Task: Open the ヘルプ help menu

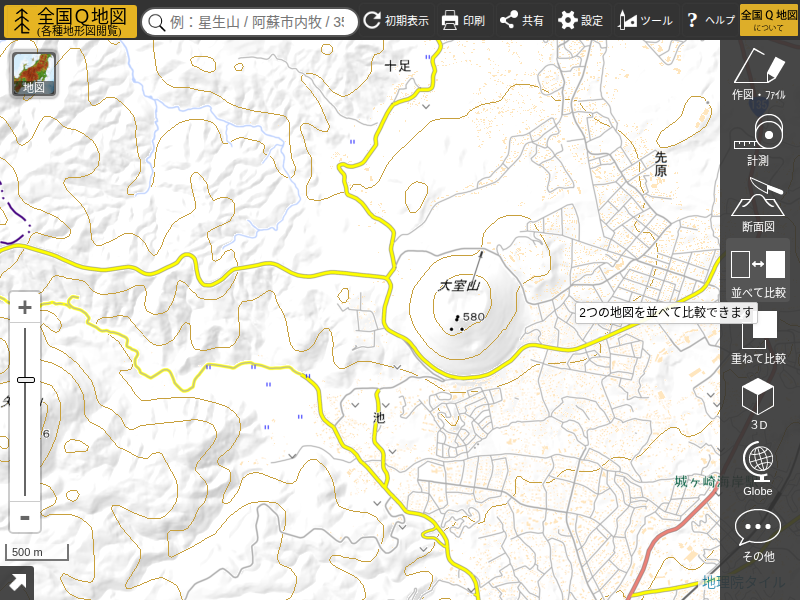Action: pos(709,20)
